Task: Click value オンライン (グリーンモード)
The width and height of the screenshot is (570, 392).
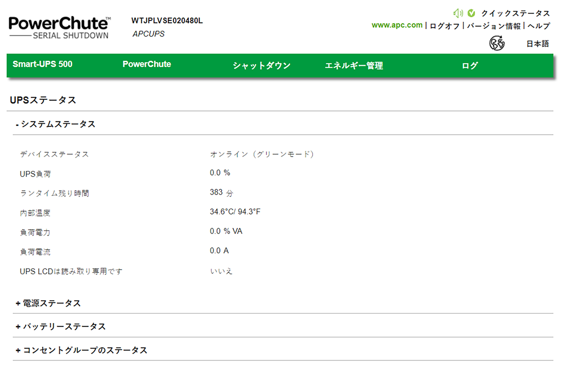Action: pyautogui.click(x=262, y=154)
